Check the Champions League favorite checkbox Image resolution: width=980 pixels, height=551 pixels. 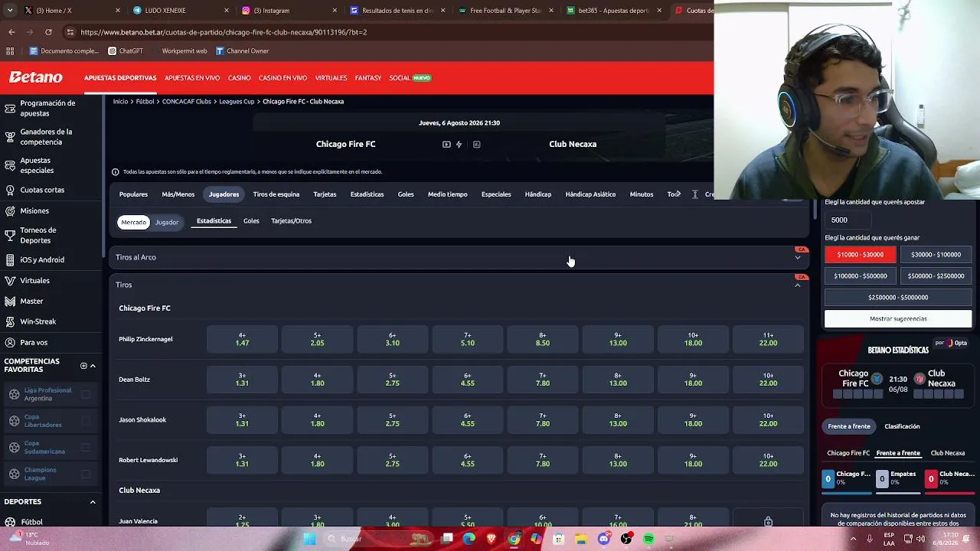[86, 474]
